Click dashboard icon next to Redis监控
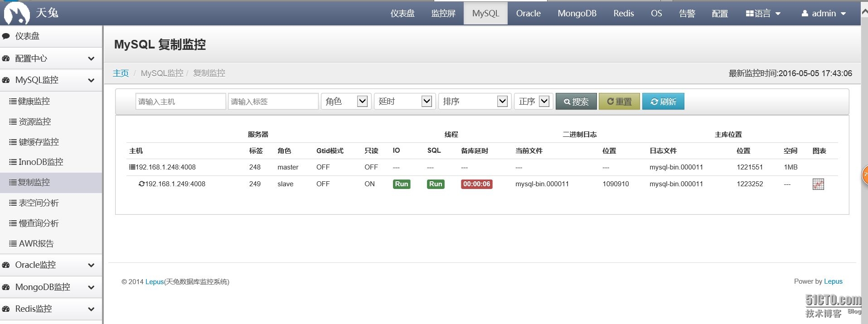Image resolution: width=868 pixels, height=324 pixels. 6,309
